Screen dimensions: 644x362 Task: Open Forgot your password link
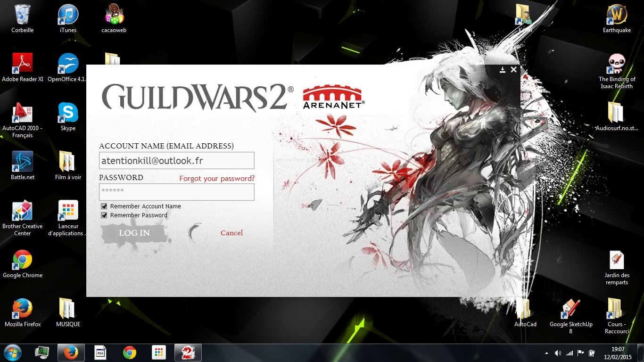tap(217, 178)
